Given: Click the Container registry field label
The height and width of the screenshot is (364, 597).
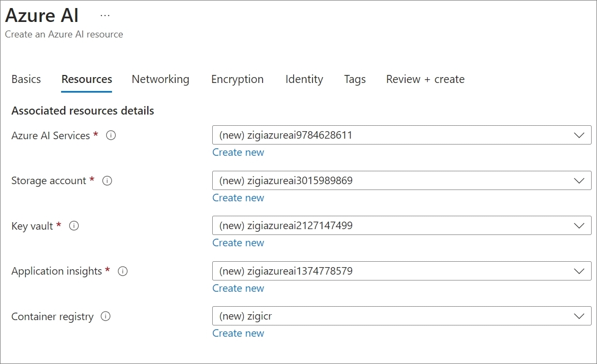Looking at the screenshot, I should pyautogui.click(x=53, y=316).
